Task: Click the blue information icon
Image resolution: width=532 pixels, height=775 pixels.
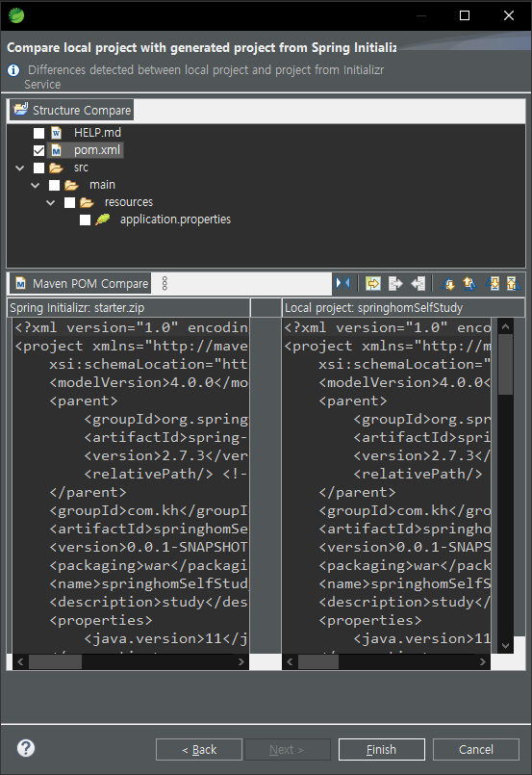Action: [x=13, y=70]
